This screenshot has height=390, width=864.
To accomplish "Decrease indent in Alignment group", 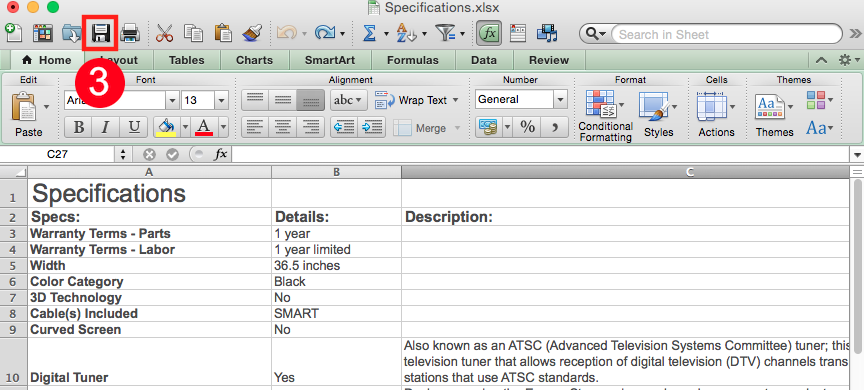I will [345, 128].
